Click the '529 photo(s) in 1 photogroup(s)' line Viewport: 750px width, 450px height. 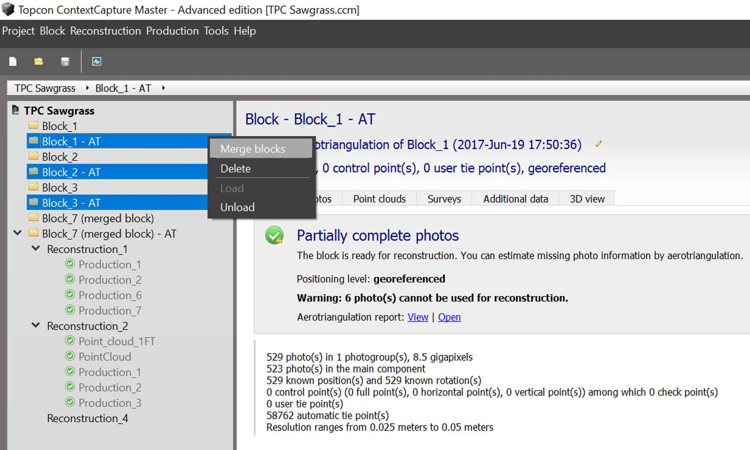[x=369, y=357]
